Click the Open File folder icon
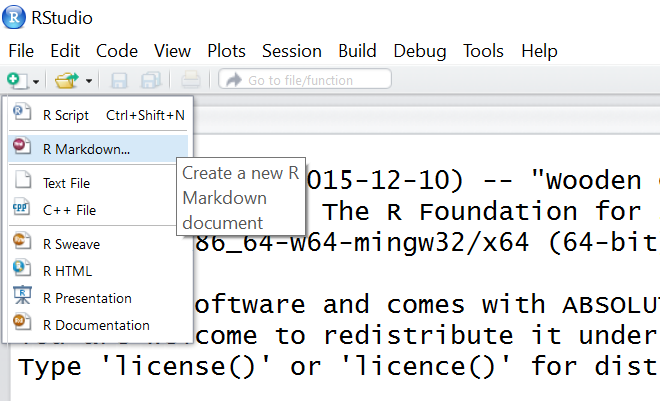 click(67, 80)
